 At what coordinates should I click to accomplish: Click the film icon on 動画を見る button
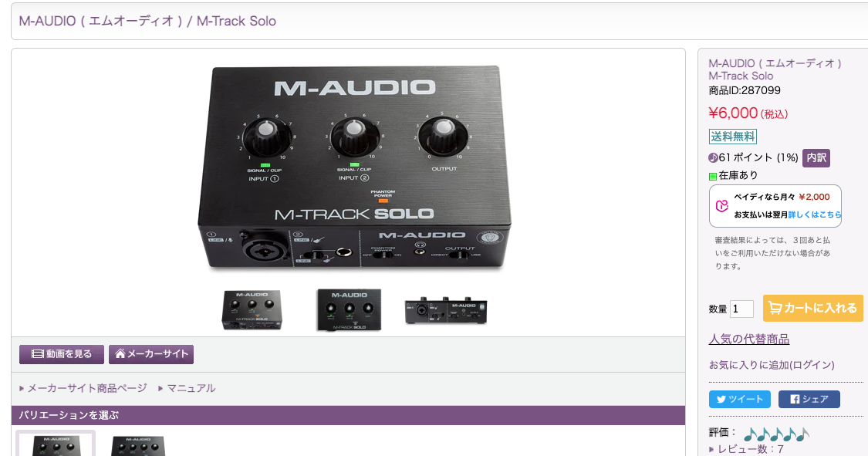coord(37,354)
